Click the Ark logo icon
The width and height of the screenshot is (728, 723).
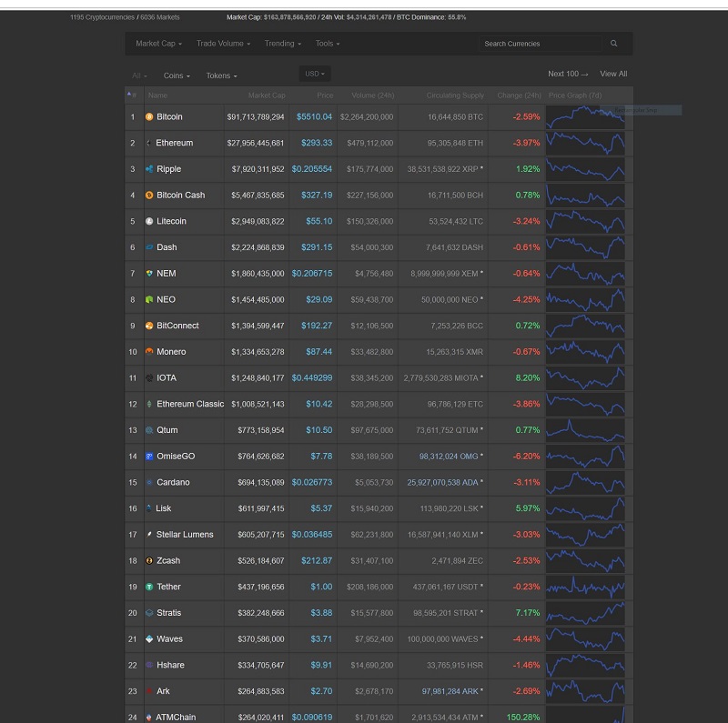pos(149,691)
